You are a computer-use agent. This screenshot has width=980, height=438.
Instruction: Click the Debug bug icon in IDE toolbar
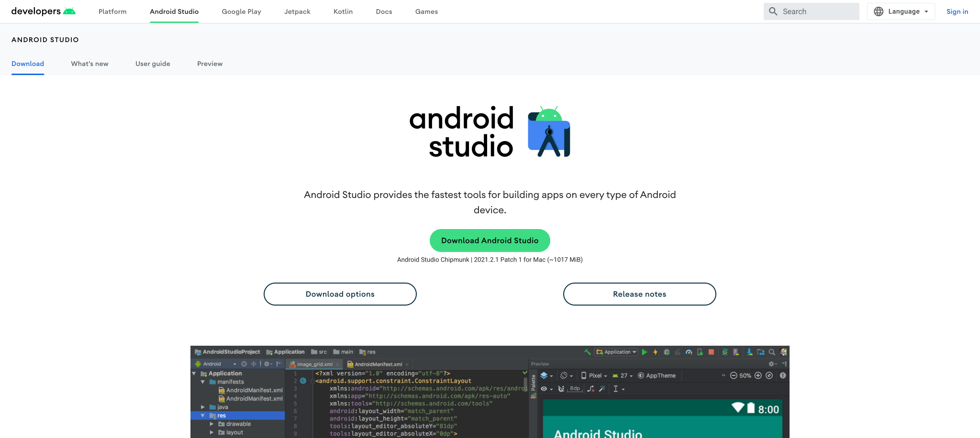(x=667, y=352)
